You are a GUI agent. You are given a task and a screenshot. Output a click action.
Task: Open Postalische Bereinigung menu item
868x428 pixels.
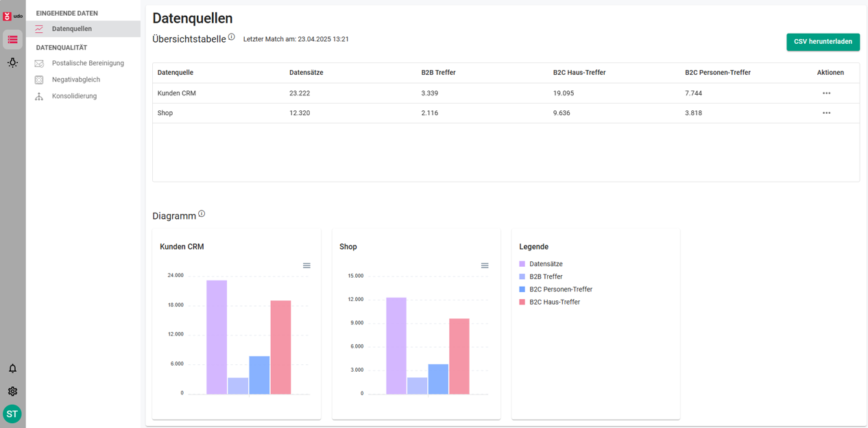[88, 63]
